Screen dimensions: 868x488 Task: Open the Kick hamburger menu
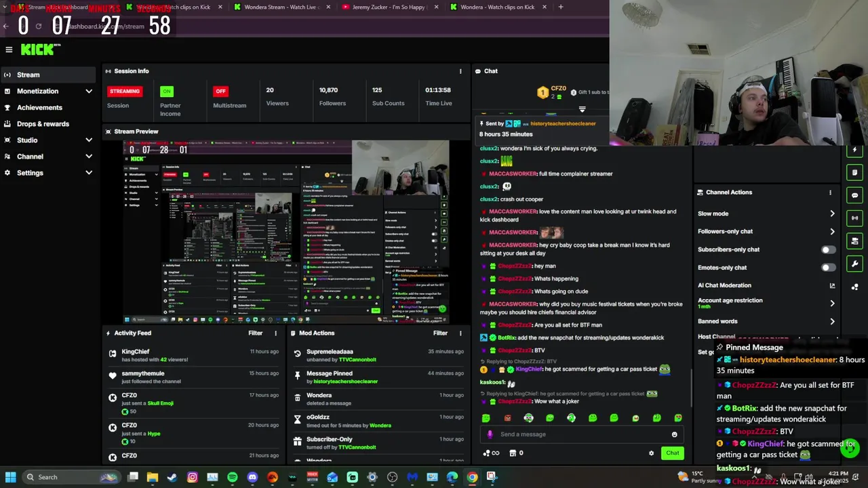click(9, 49)
